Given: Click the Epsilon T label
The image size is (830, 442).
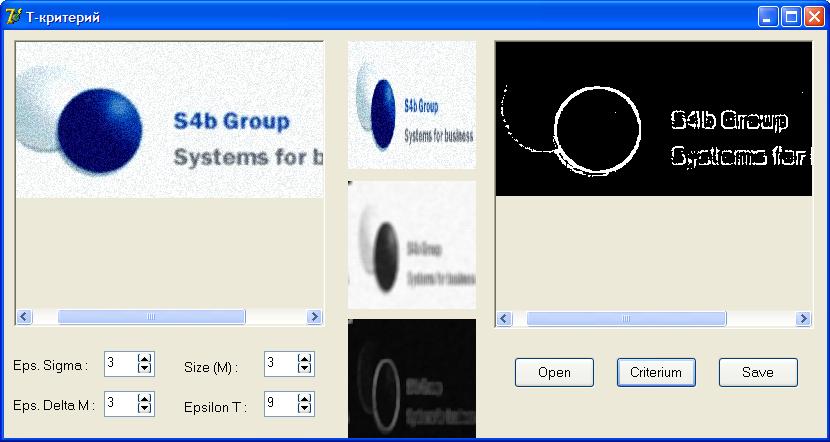Looking at the screenshot, I should click(x=215, y=407).
